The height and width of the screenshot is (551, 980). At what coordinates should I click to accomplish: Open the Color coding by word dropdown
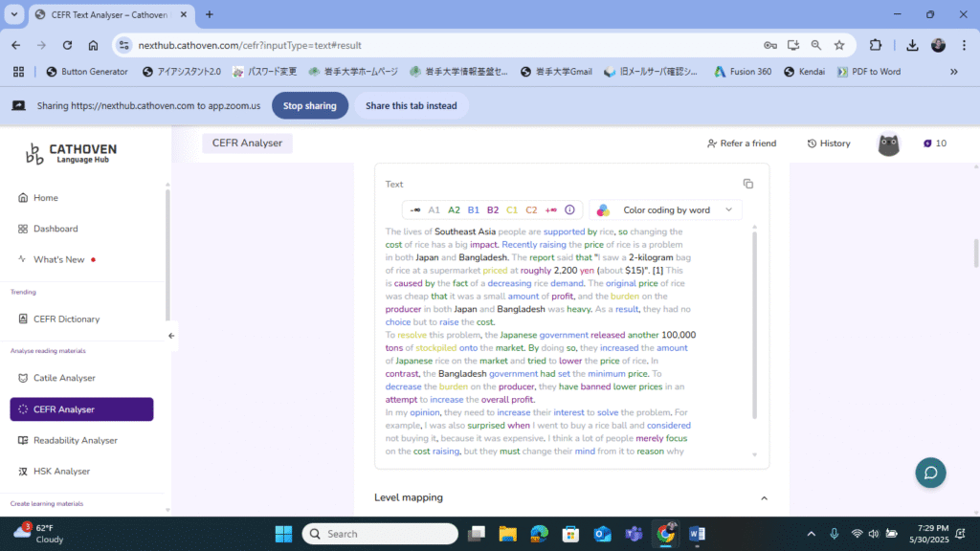(666, 209)
